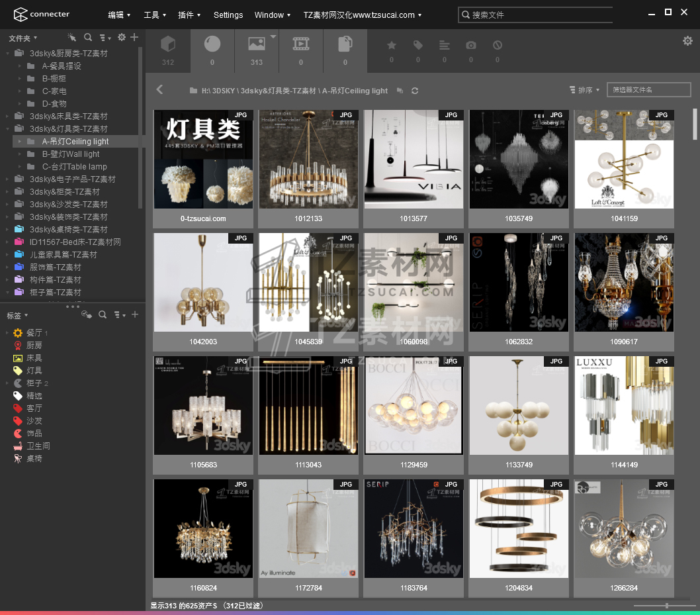Toggle the description lines filter
700x615 pixels.
(444, 46)
